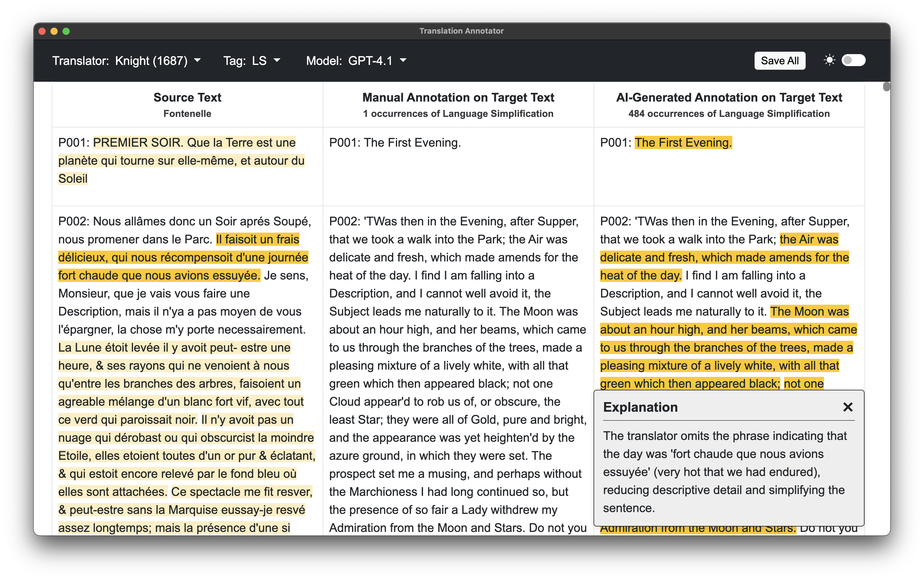Click the yellow minimize window button
The width and height of the screenshot is (924, 580).
click(x=54, y=31)
